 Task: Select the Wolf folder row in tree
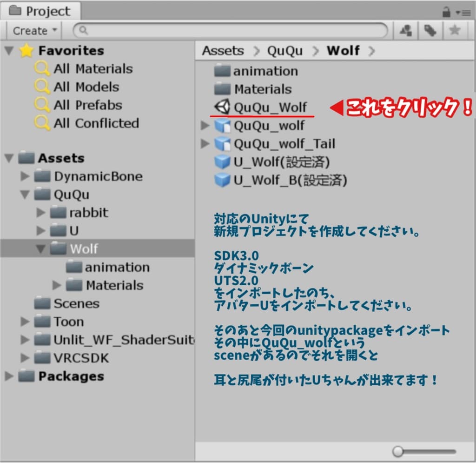pyautogui.click(x=98, y=248)
